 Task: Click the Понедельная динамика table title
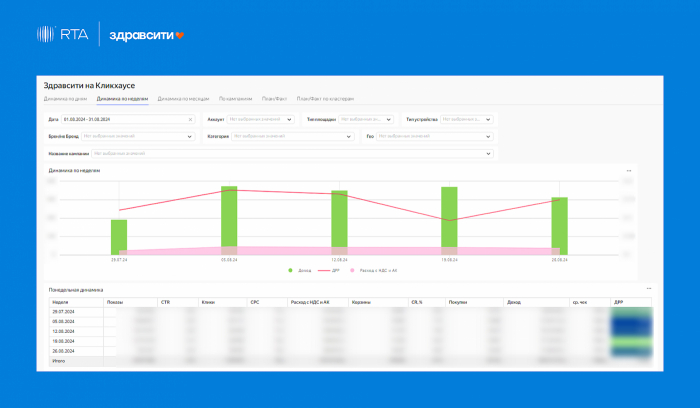[x=76, y=290]
